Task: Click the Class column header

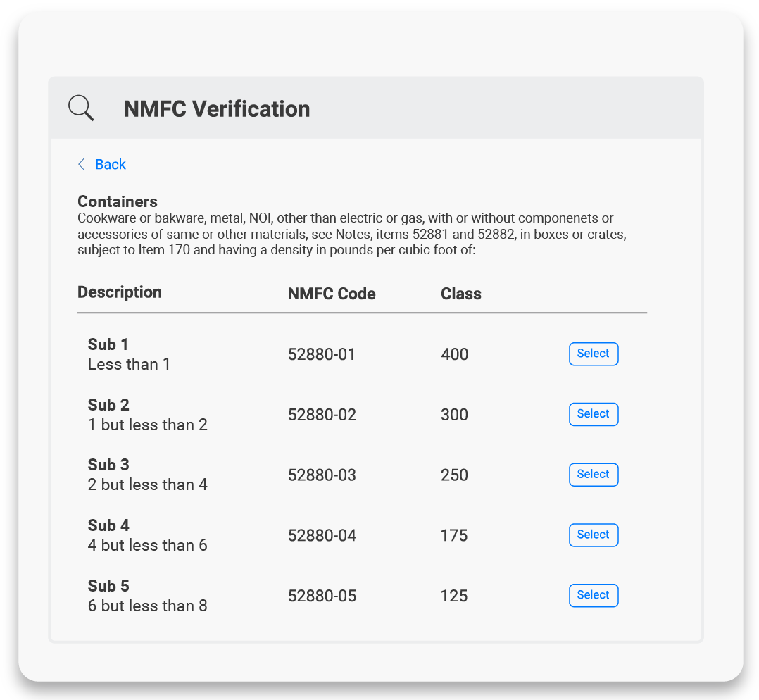Action: tap(460, 294)
